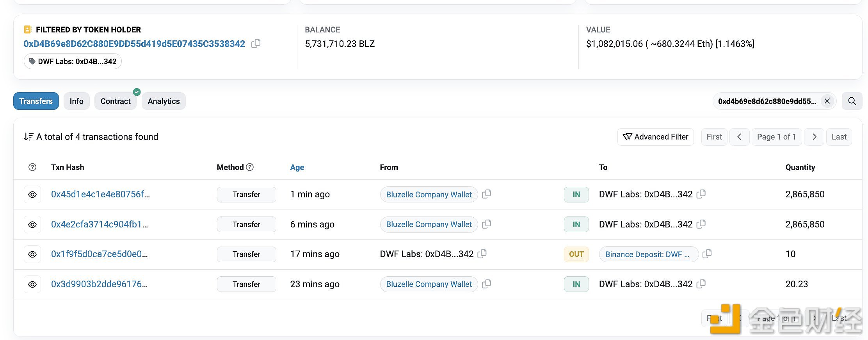Open the Binance Deposit: DWF address link
The image size is (868, 340).
pos(649,254)
